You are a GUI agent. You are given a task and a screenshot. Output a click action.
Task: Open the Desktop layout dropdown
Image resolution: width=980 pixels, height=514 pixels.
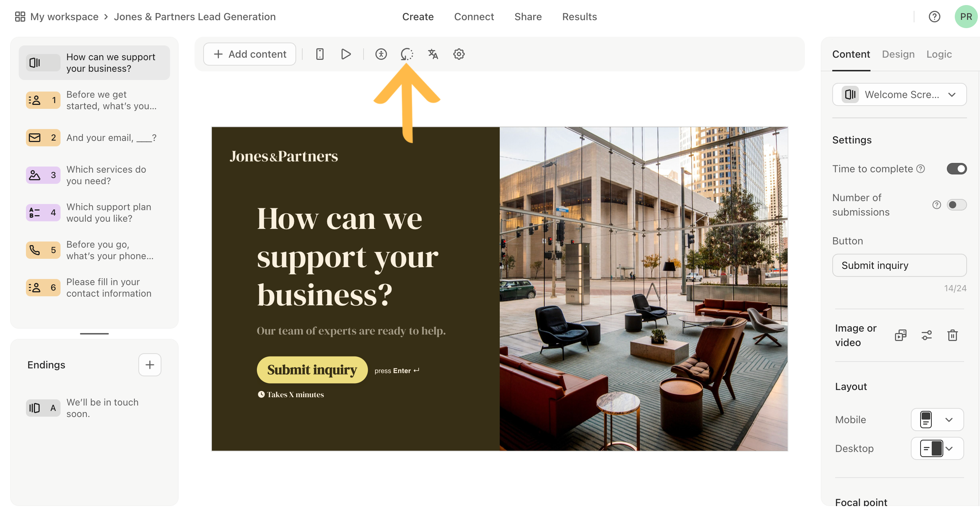point(937,448)
